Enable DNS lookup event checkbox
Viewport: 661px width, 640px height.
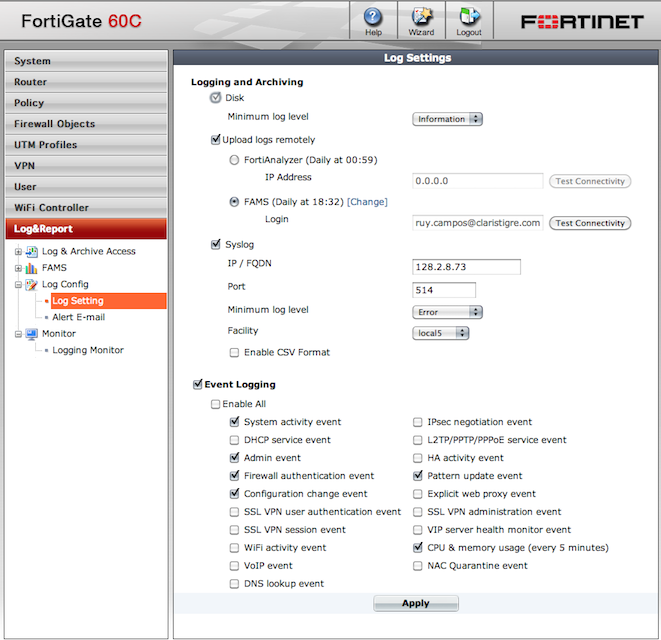click(234, 584)
